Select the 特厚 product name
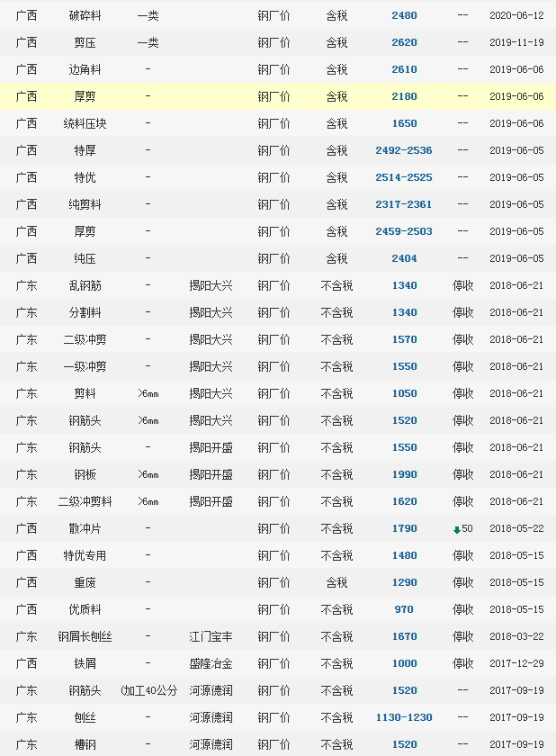Image resolution: width=556 pixels, height=756 pixels. [85, 150]
